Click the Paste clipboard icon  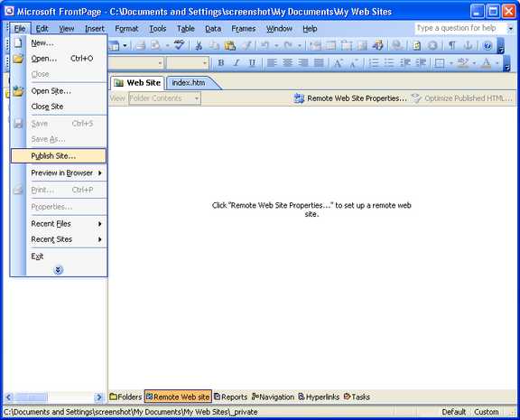230,45
